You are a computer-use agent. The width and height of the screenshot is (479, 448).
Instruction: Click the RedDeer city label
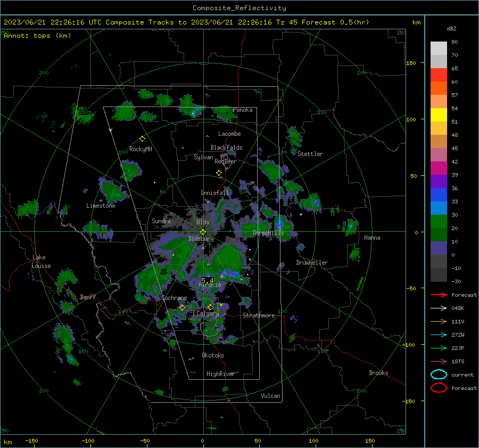pos(226,161)
